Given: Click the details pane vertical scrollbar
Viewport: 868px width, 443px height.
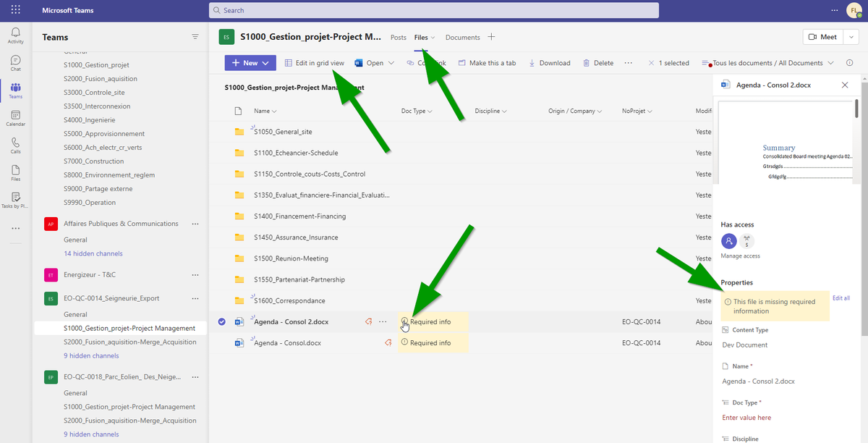Looking at the screenshot, I should coord(856,109).
